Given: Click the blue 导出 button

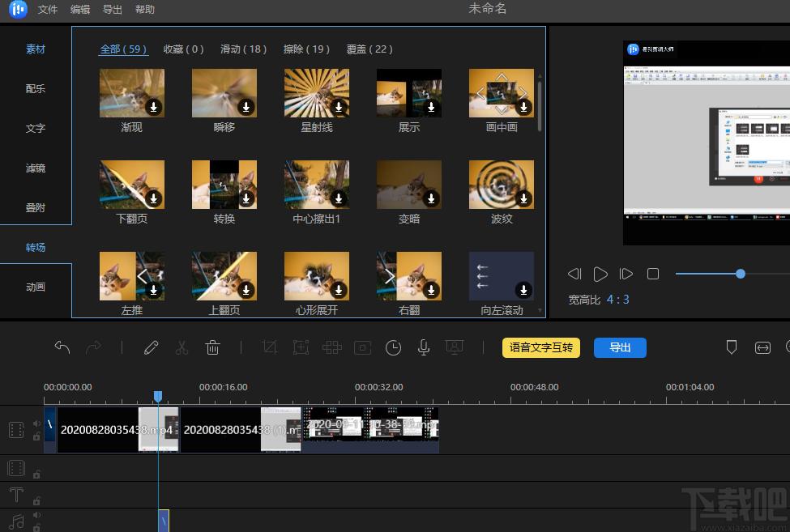Looking at the screenshot, I should (x=620, y=347).
